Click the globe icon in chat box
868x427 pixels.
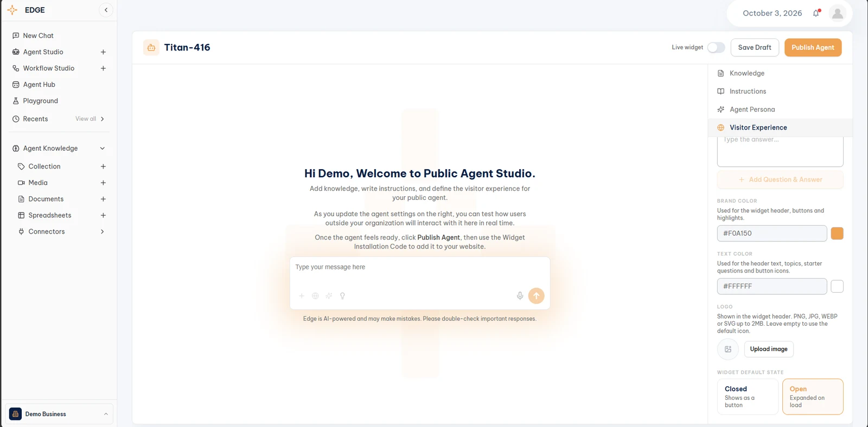(315, 296)
